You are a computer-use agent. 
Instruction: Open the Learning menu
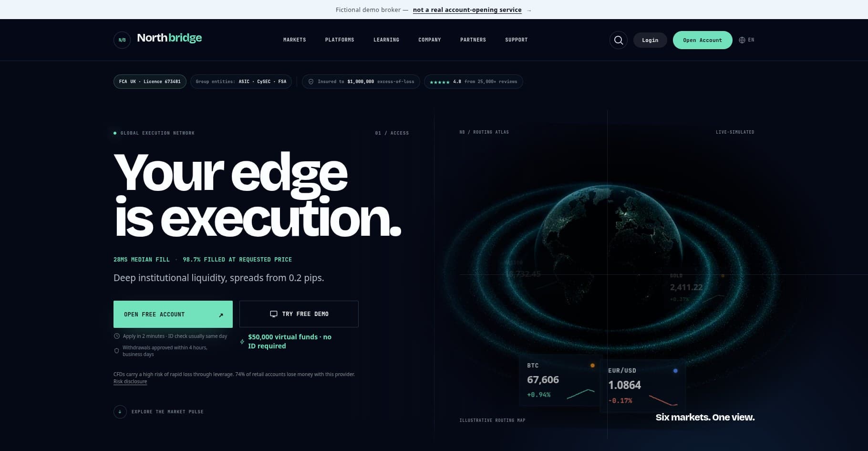pyautogui.click(x=386, y=40)
